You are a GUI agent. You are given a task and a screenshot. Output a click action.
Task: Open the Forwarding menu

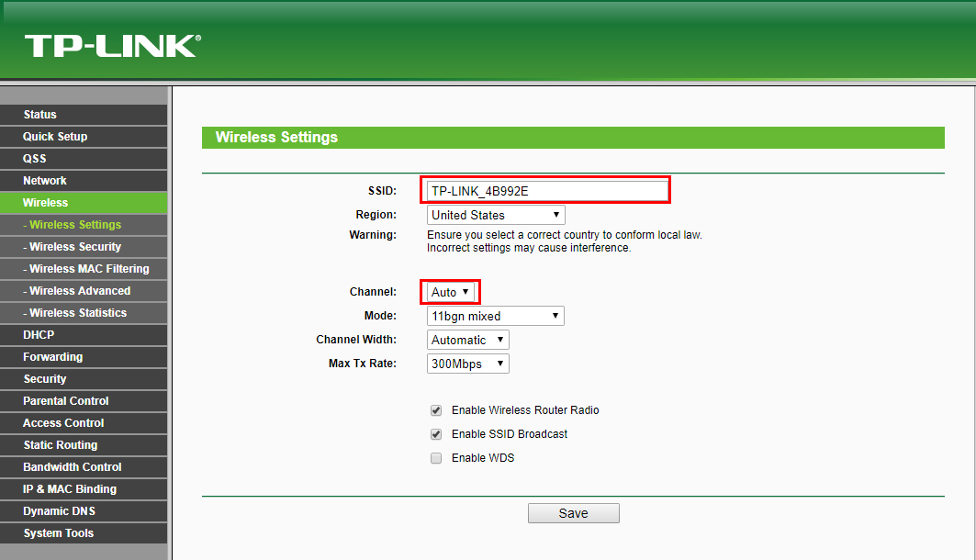tap(84, 357)
